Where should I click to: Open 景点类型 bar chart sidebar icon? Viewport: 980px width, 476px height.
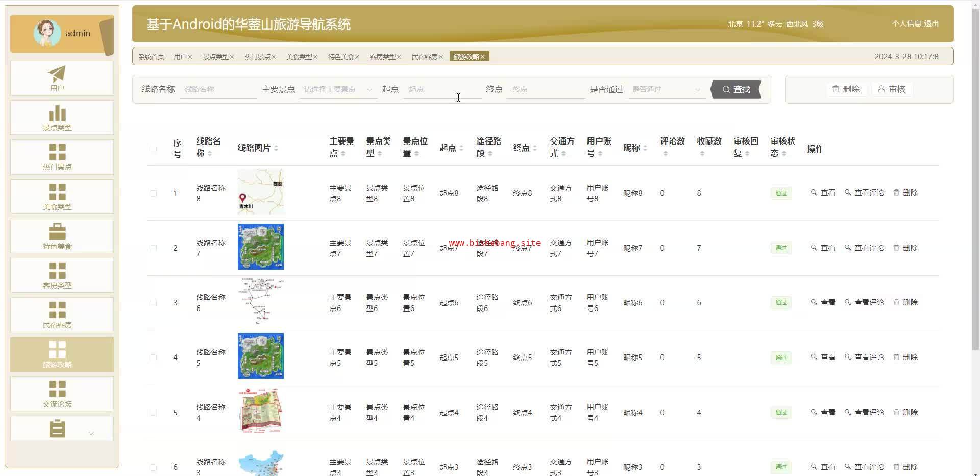click(x=57, y=113)
